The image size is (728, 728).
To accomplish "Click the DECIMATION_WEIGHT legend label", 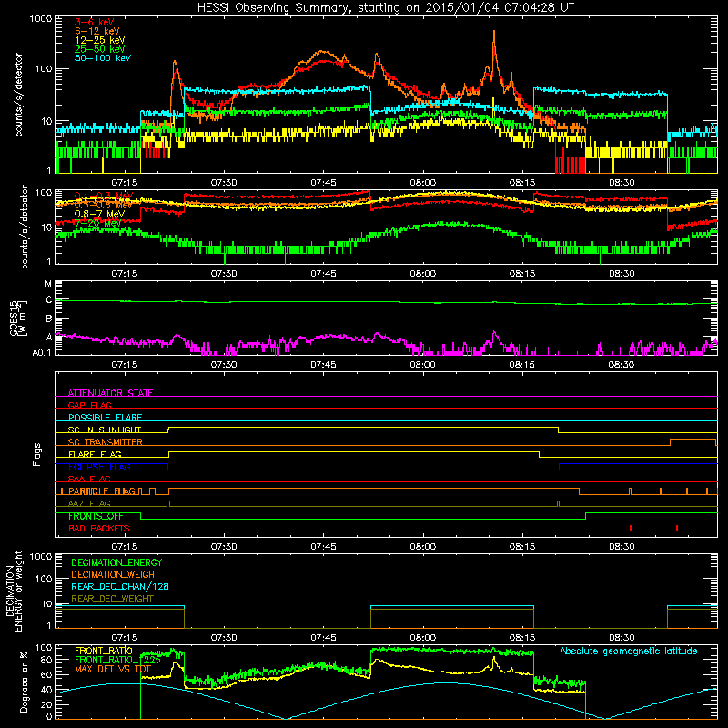I will click(116, 574).
